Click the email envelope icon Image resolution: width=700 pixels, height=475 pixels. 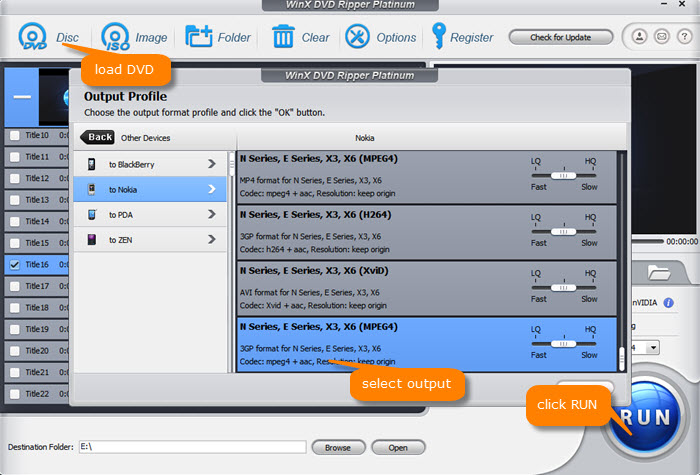[x=662, y=36]
